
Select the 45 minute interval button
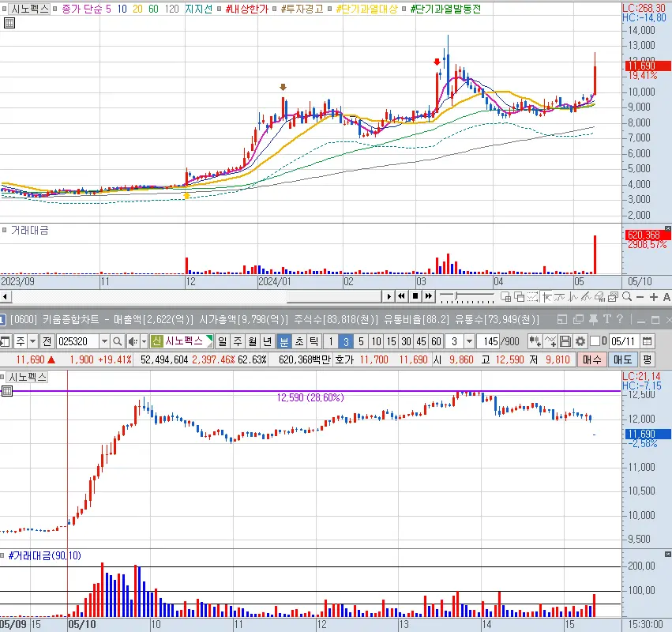tap(422, 342)
